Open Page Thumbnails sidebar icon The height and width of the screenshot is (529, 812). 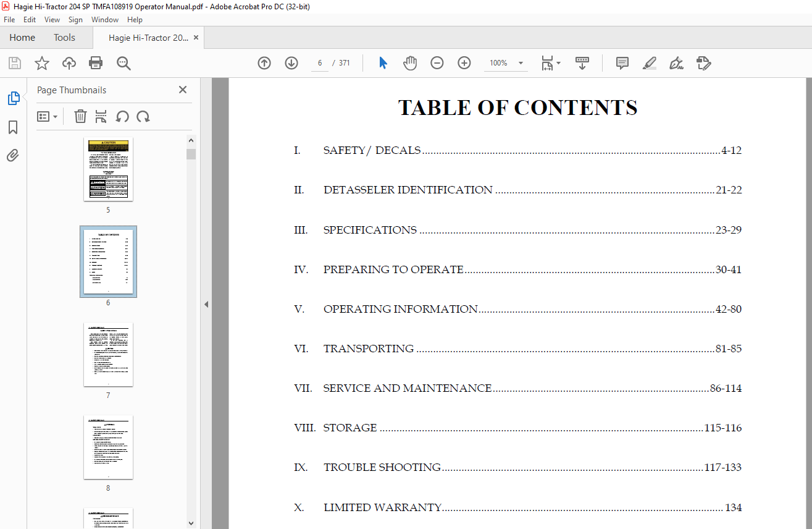point(13,98)
